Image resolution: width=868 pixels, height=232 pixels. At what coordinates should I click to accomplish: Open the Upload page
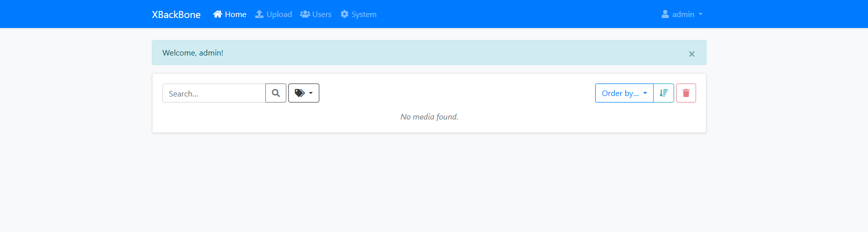pyautogui.click(x=273, y=14)
